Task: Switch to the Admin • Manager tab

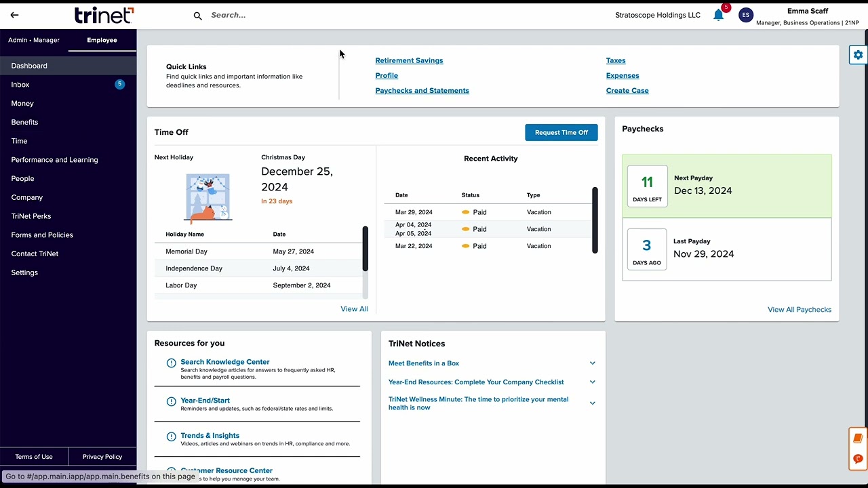Action: pyautogui.click(x=34, y=40)
